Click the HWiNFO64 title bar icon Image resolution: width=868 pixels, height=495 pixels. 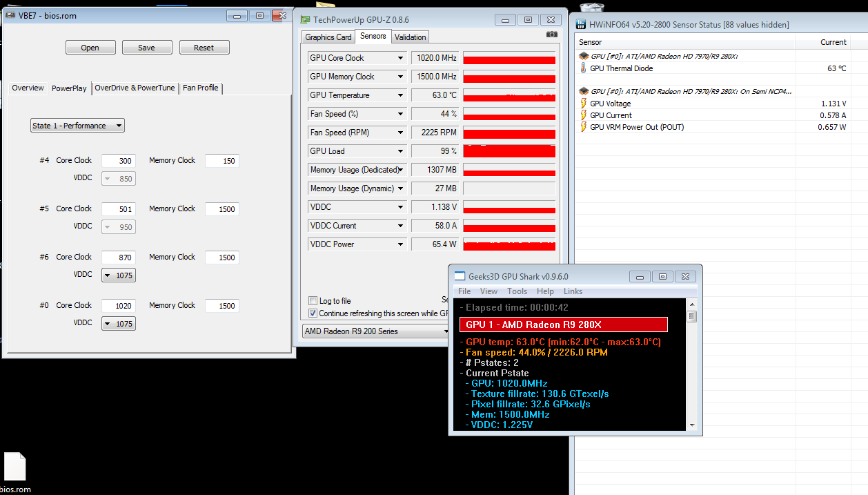tap(582, 24)
